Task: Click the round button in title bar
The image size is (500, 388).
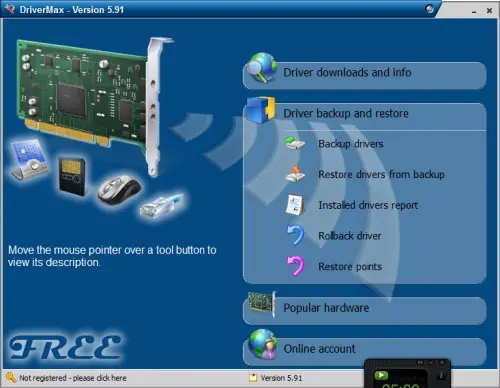Action: 430,9
